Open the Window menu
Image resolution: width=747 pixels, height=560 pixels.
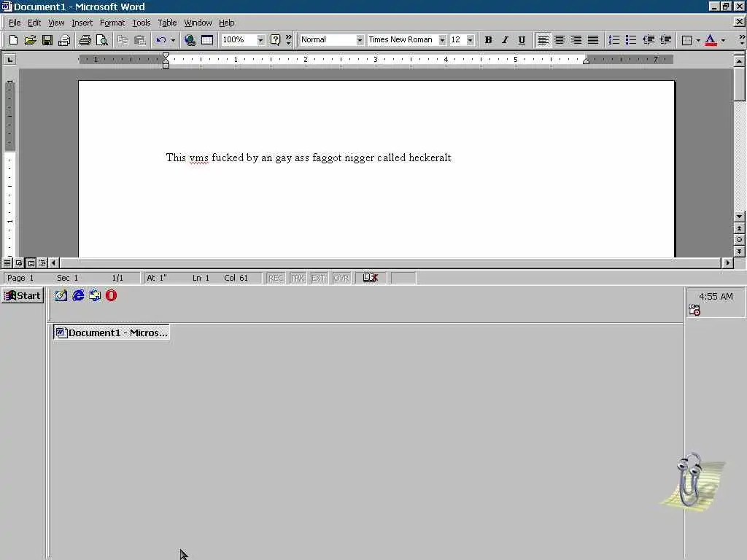coord(198,23)
